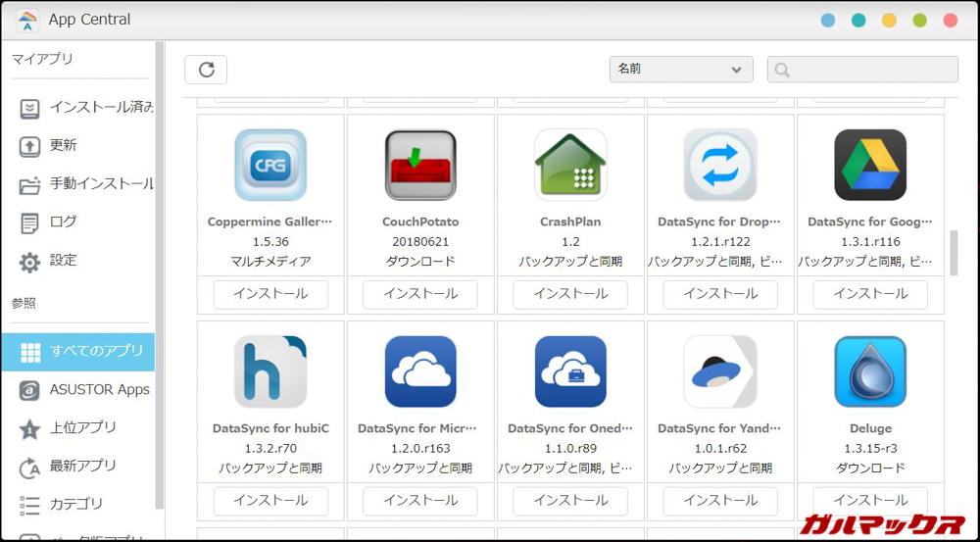The width and height of the screenshot is (980, 542).
Task: Go to 更新 in the sidebar
Action: pos(63,145)
